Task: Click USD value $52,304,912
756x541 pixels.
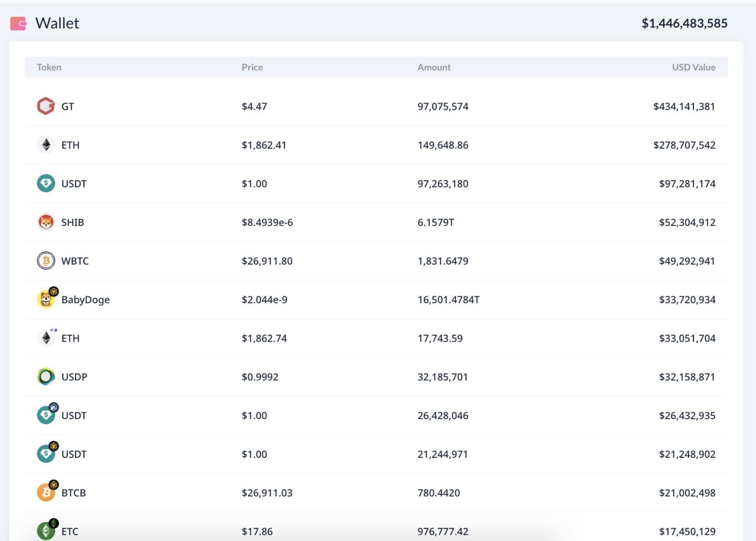Action: pos(687,222)
